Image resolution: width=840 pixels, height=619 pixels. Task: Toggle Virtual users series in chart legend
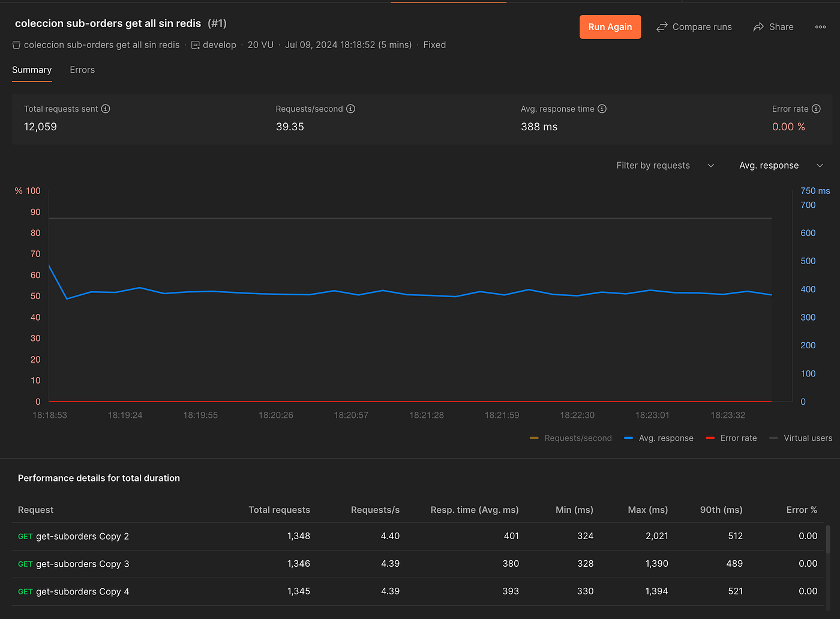[x=801, y=438]
